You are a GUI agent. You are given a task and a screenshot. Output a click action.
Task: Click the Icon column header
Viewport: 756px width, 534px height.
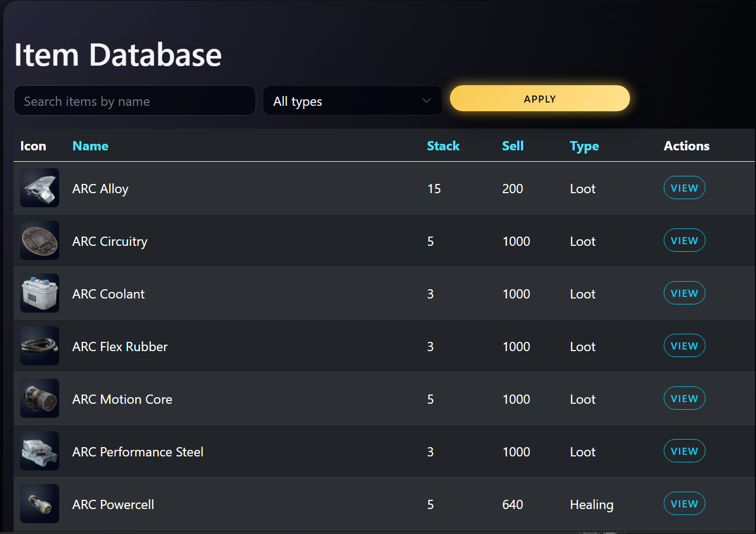pos(33,146)
